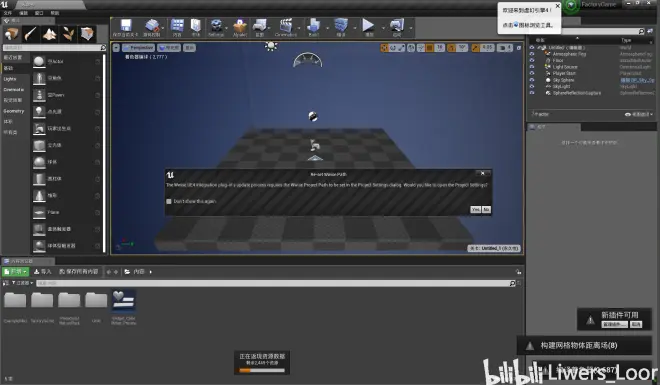
Task: Open the Marketplace shopping bag icon
Action: point(196,25)
